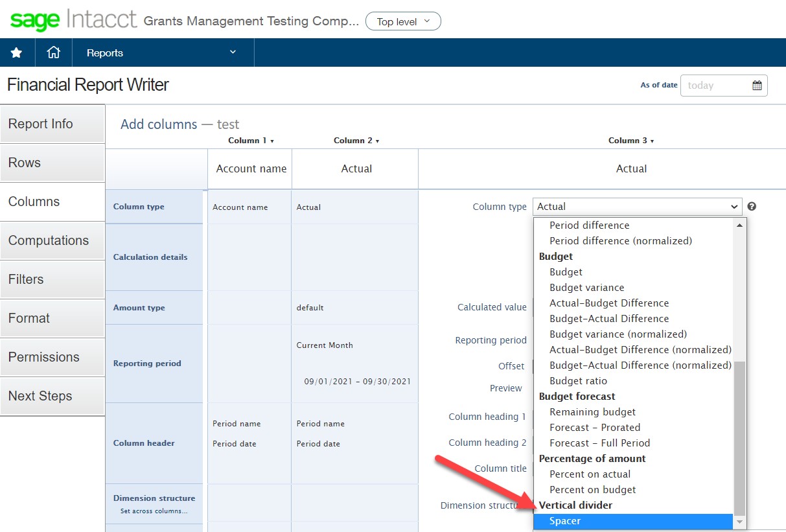Open the Computations tab

tap(52, 241)
